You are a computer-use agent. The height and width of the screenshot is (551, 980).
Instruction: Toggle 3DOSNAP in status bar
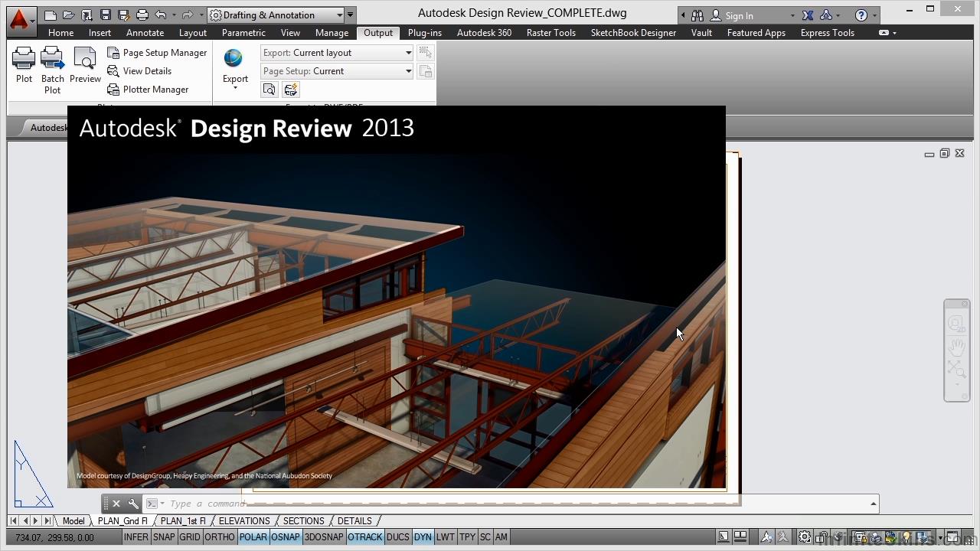click(324, 537)
